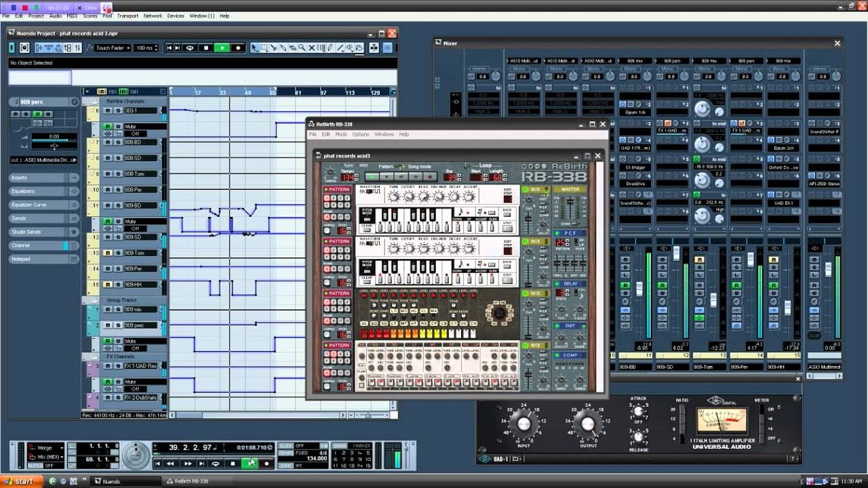868x488 pixels.
Task: Click the MASTER section label in ReBirth
Action: click(x=570, y=189)
